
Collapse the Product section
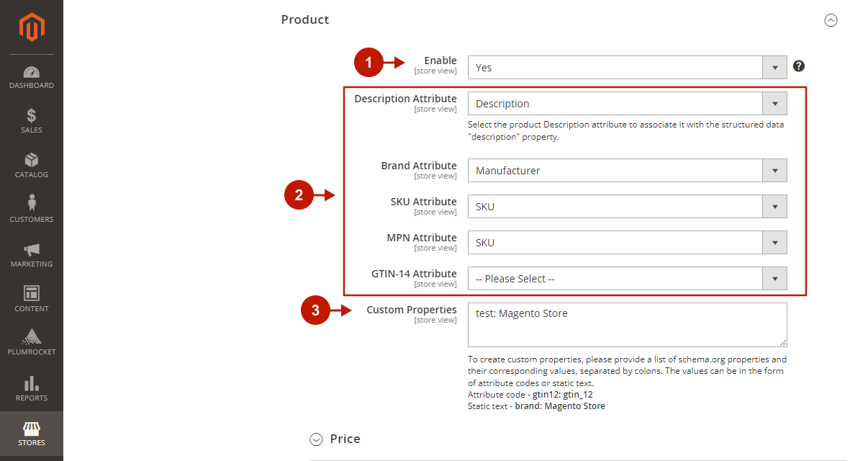[x=831, y=20]
